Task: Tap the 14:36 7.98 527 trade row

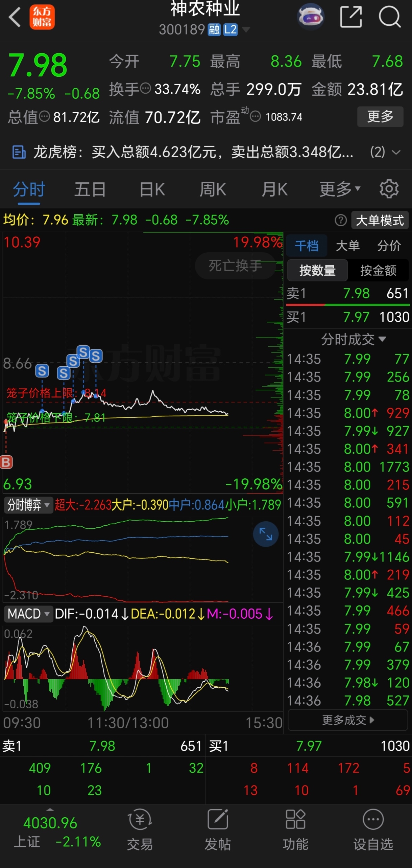Action: (348, 701)
